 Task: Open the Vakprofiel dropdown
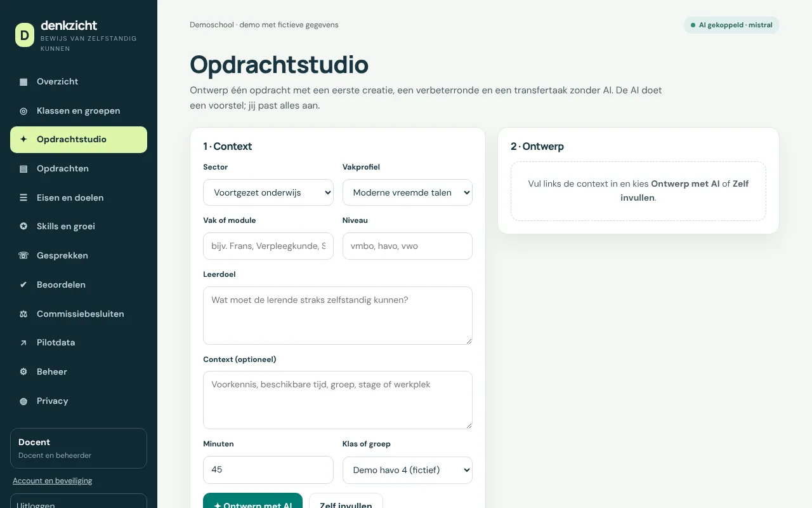pos(407,192)
